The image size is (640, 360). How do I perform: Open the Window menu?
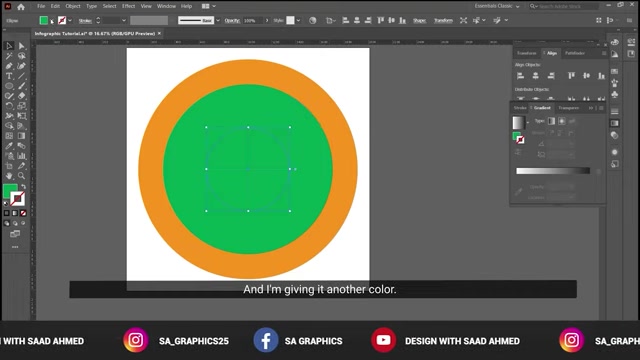[x=167, y=6]
